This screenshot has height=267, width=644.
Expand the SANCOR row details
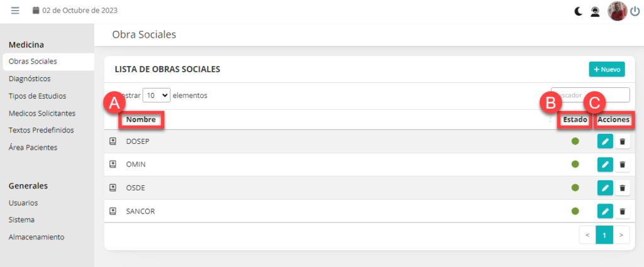point(113,211)
